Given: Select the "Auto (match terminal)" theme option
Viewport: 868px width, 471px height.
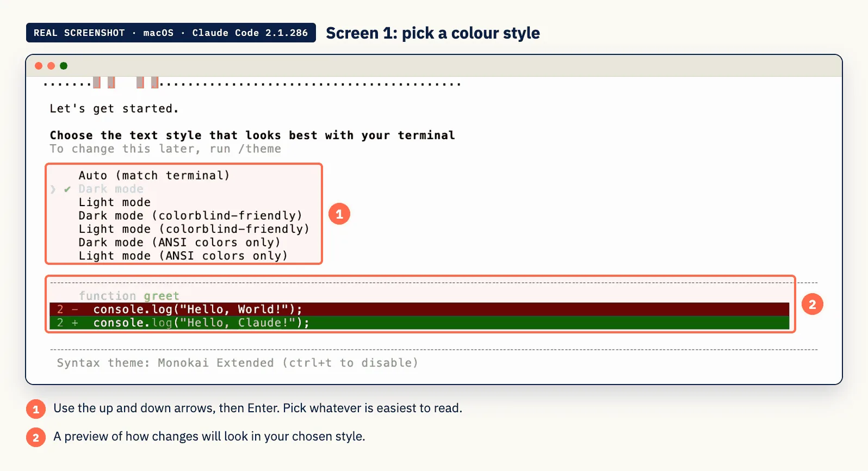Looking at the screenshot, I should pyautogui.click(x=154, y=175).
